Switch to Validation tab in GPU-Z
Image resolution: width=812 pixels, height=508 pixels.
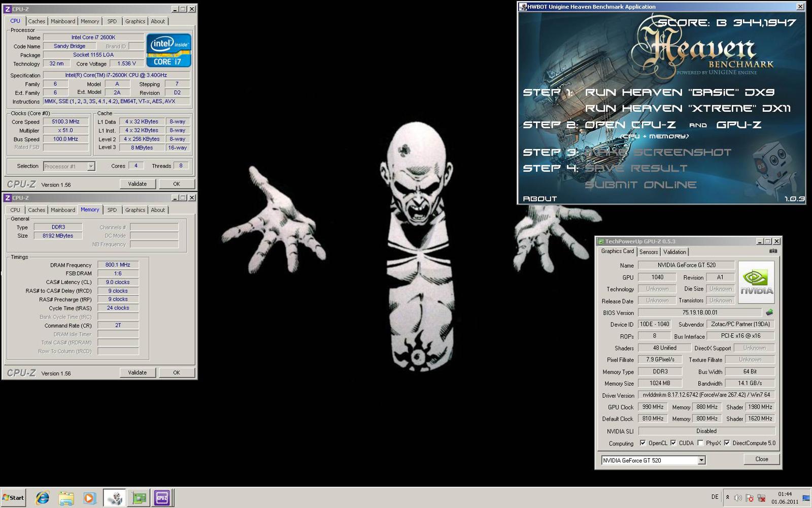[674, 252]
